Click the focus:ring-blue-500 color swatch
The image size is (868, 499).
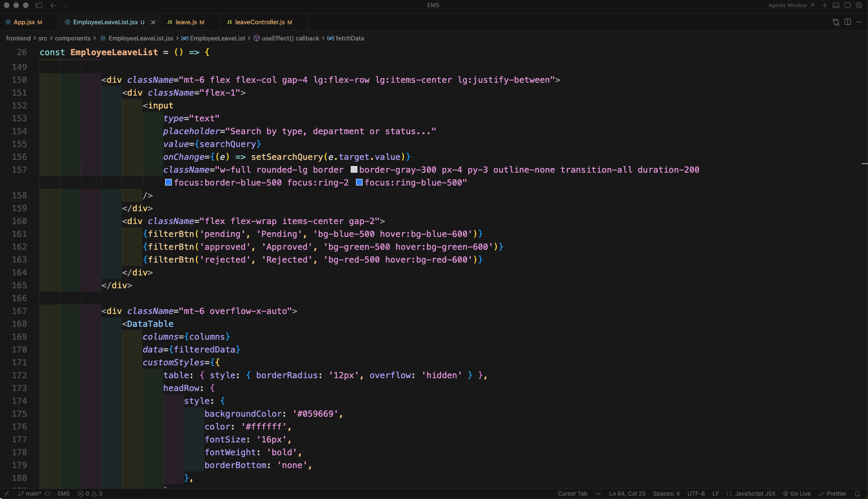[x=359, y=182]
